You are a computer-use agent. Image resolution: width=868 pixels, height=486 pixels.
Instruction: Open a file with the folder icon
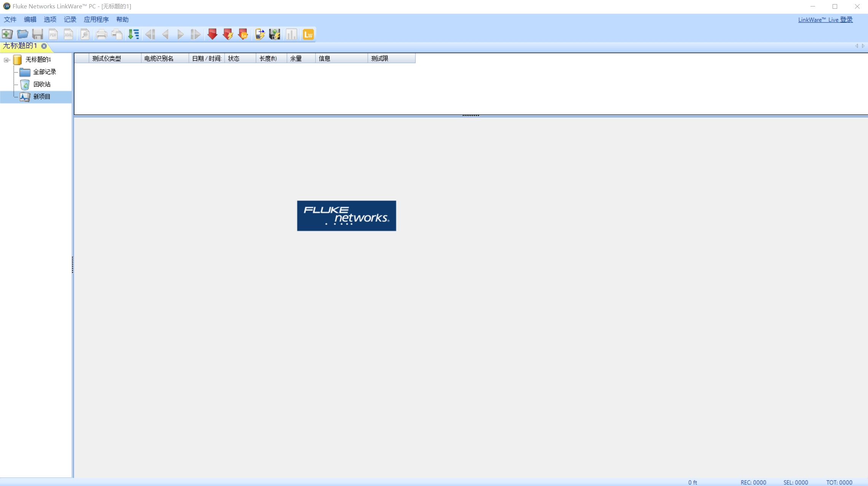22,34
